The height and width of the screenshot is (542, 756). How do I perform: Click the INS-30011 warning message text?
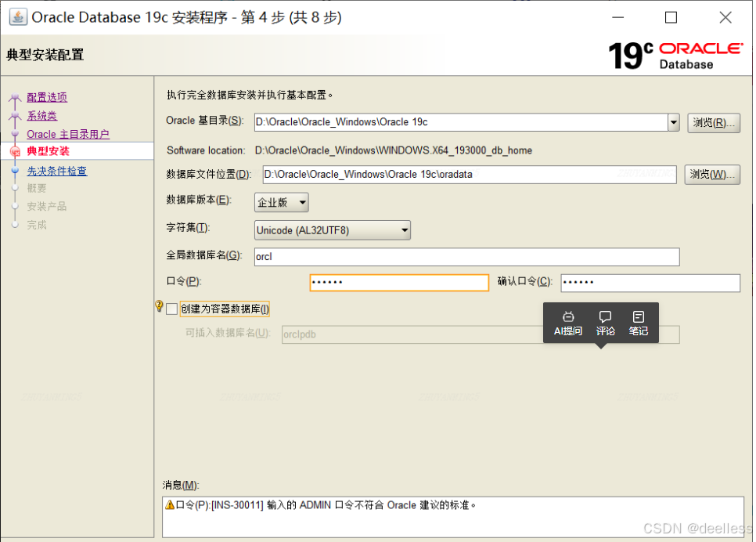pos(326,505)
